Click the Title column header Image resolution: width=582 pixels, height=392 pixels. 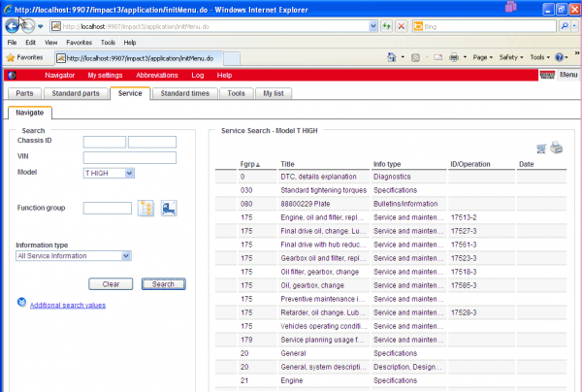click(x=288, y=164)
